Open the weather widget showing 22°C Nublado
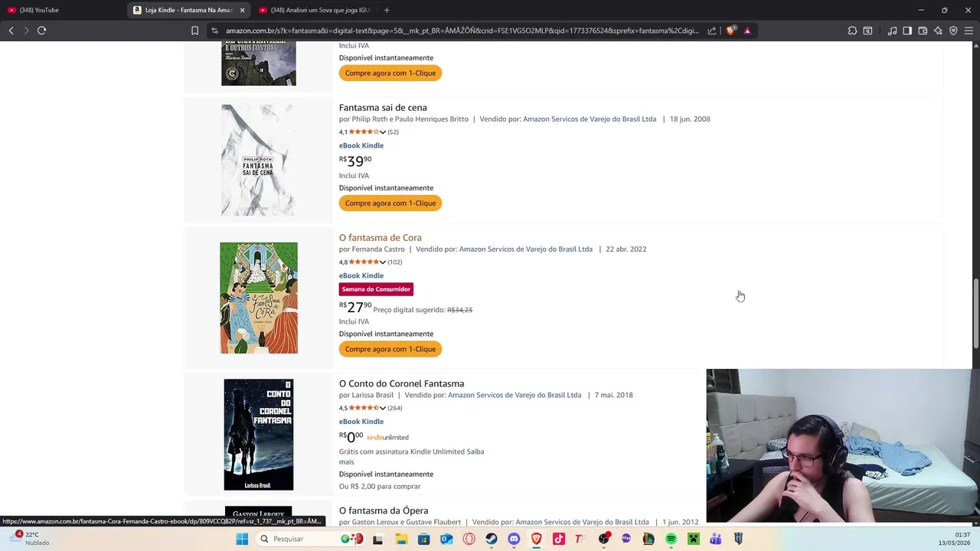The image size is (980, 551). 31,539
